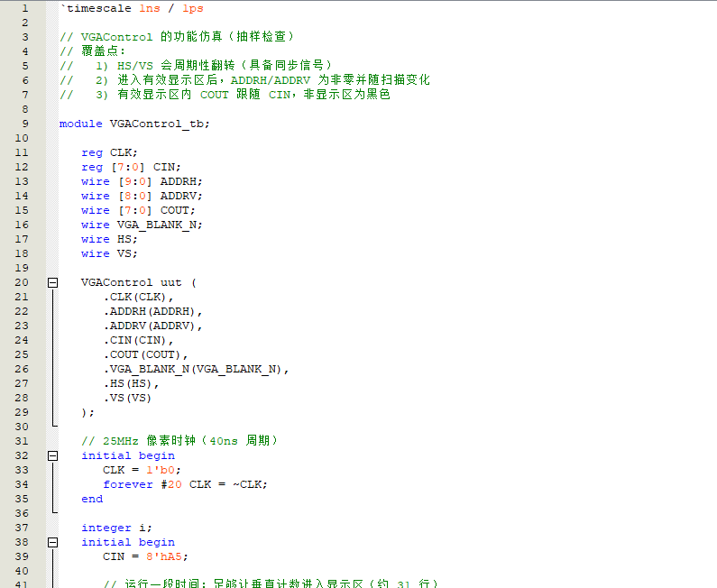Click line number 20 in the gutter
This screenshot has height=588, width=717.
click(x=22, y=282)
